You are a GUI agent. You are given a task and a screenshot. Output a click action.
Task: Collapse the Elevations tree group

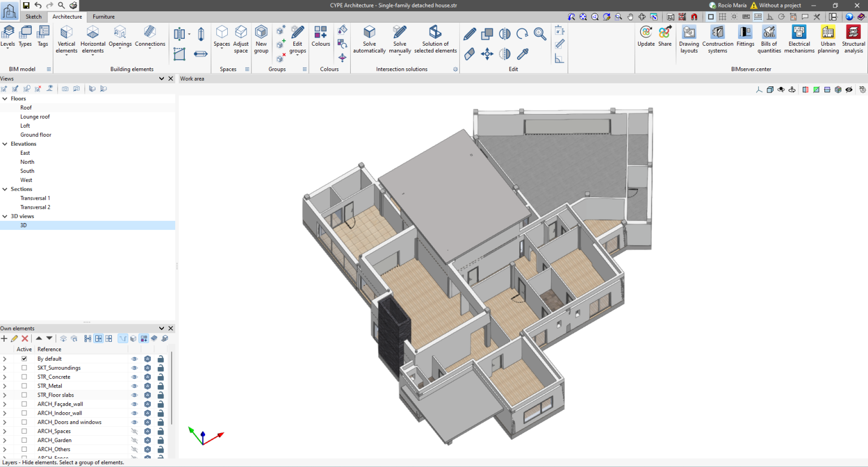5,144
